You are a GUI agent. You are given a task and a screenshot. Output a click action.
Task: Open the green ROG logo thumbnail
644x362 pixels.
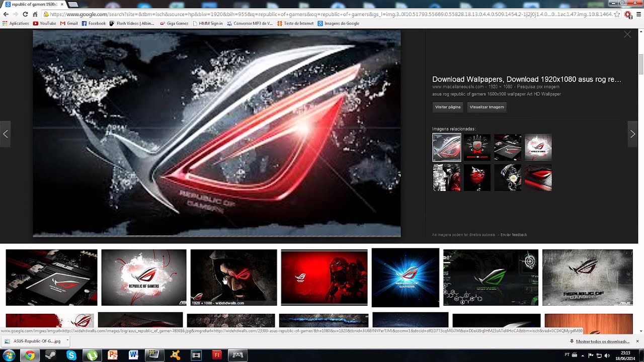tap(491, 277)
